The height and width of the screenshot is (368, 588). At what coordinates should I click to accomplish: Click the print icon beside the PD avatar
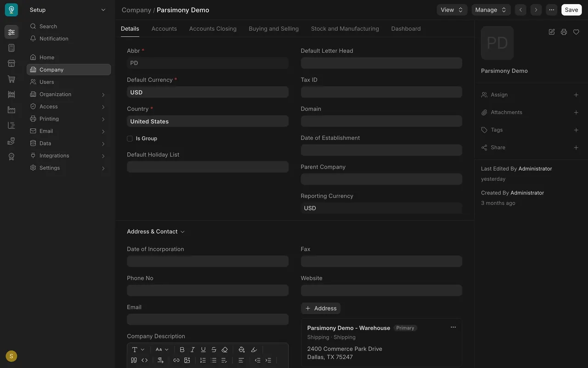point(564,32)
